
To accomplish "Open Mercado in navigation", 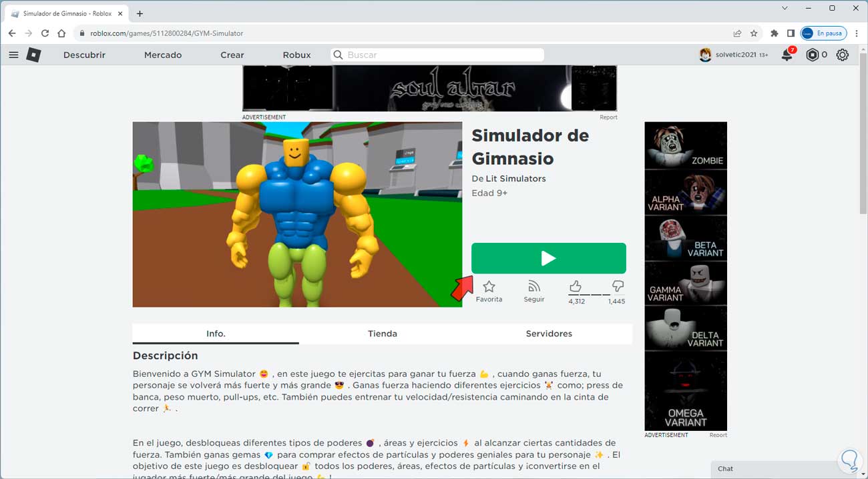I will 163,55.
